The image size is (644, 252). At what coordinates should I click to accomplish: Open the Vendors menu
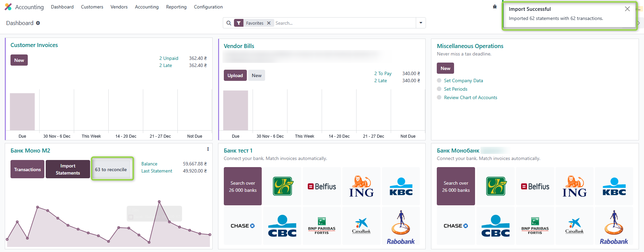click(x=119, y=7)
